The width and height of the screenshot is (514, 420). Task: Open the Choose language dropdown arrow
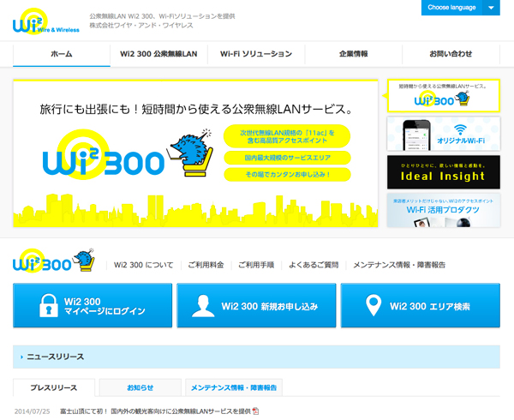(491, 8)
